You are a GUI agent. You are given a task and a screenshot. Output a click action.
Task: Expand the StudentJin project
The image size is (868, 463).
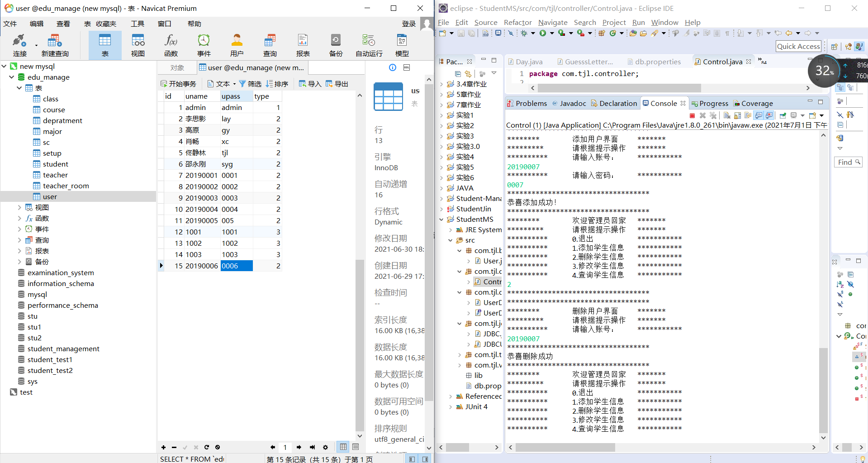[441, 209]
